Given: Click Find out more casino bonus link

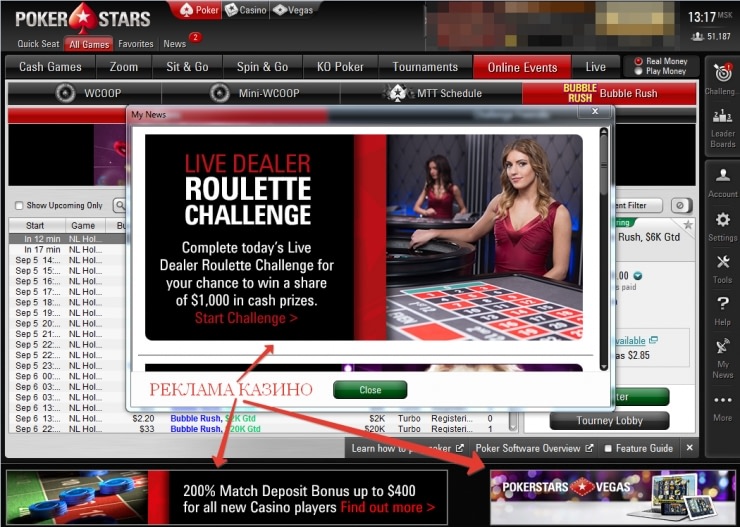Looking at the screenshot, I should [387, 507].
